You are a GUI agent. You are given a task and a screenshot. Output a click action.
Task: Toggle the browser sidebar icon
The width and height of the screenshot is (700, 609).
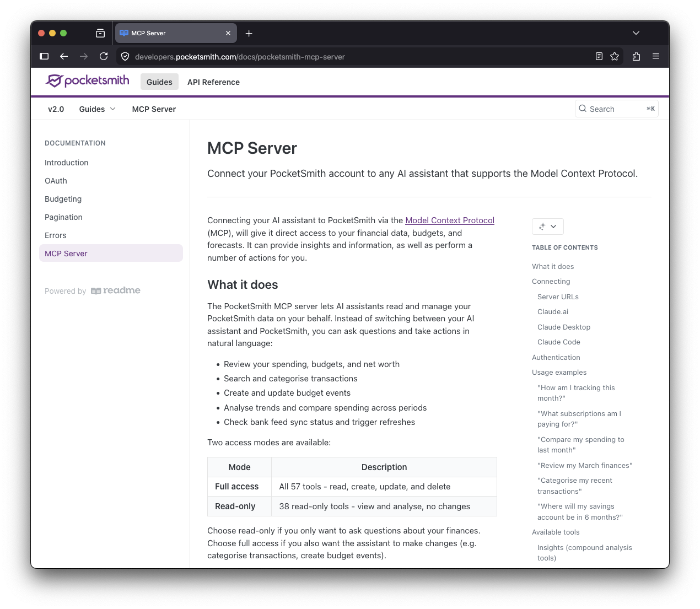point(45,56)
